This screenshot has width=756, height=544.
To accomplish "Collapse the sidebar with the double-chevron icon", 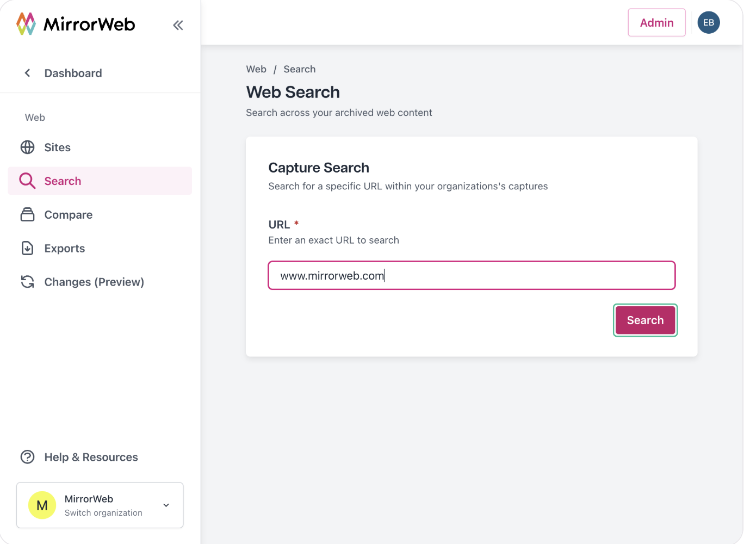I will (x=178, y=25).
